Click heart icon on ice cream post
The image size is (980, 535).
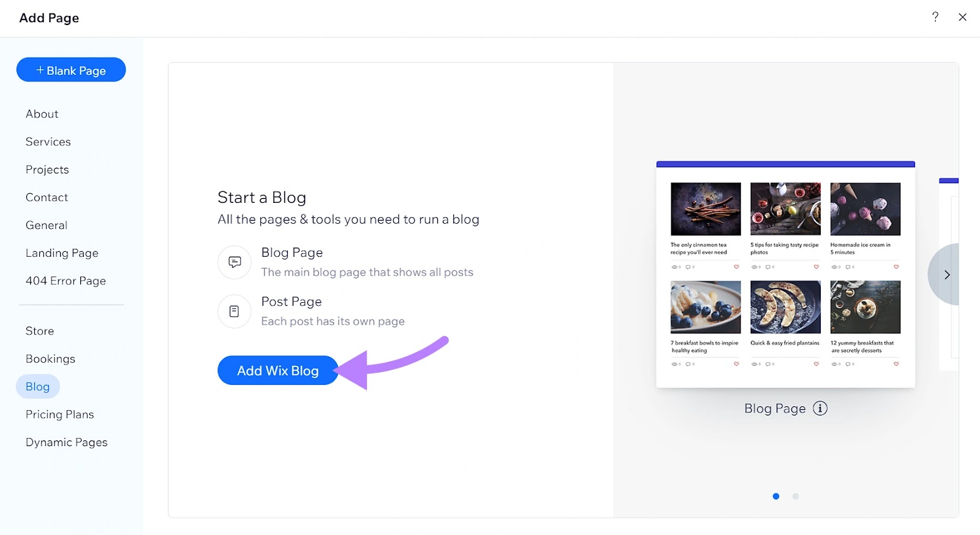tap(896, 267)
